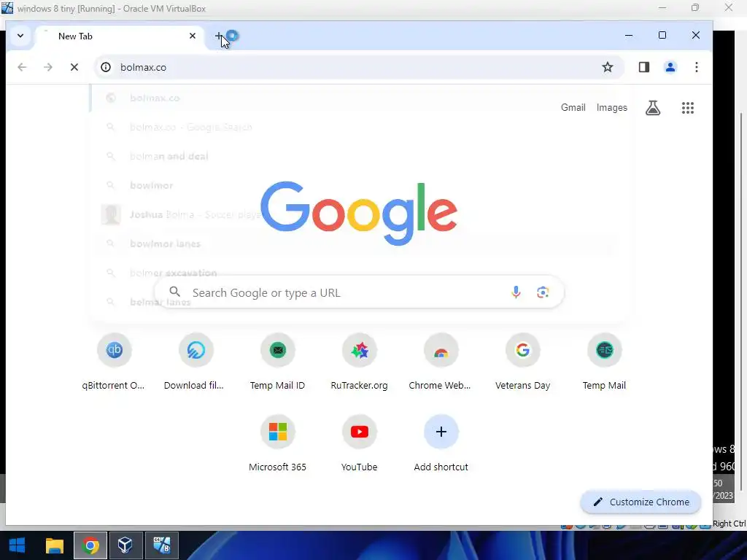
Task: Open the Google apps grid
Action: tap(687, 108)
